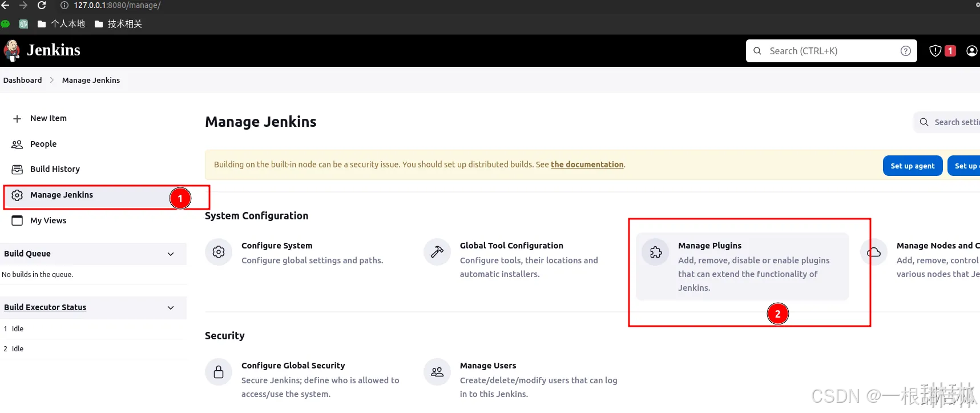The image size is (980, 413).
Task: Open the 技术相关 bookmarks folder
Action: click(118, 24)
